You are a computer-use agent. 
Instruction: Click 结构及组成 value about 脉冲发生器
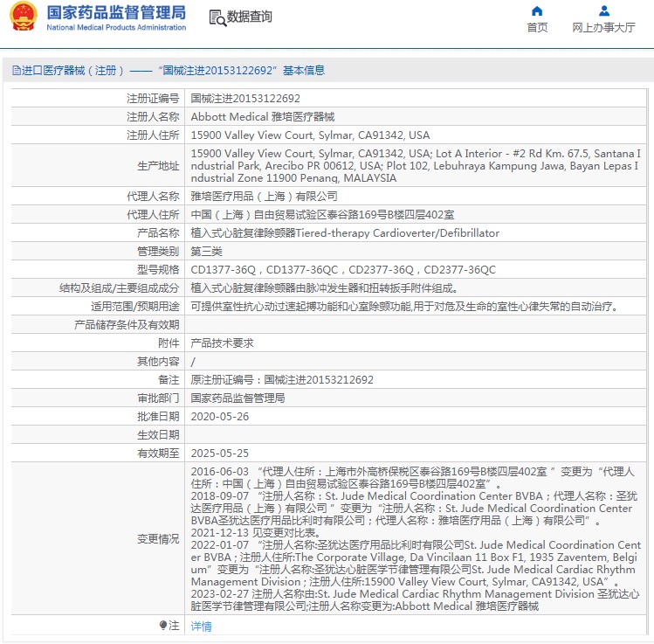pos(324,288)
